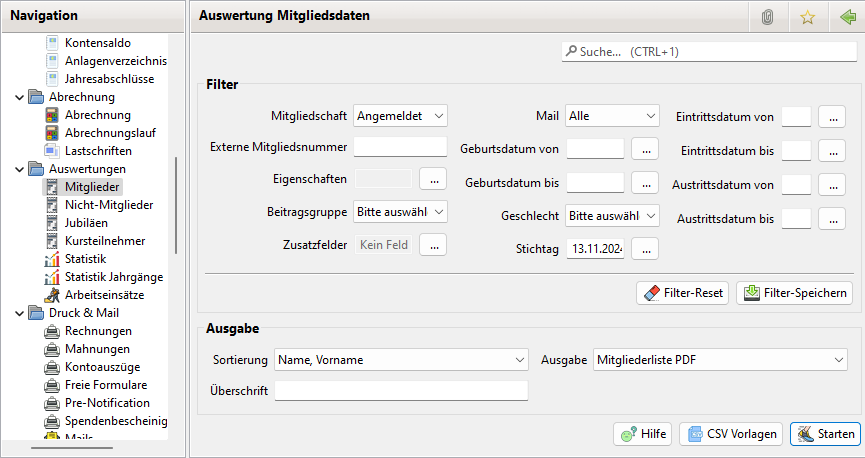
Task: Click the Starten button
Action: pos(825,434)
